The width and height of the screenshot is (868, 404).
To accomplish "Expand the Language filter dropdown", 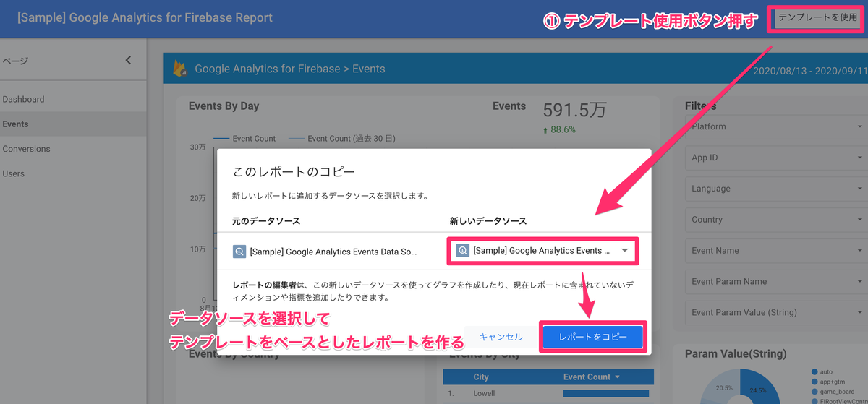I will pos(776,189).
